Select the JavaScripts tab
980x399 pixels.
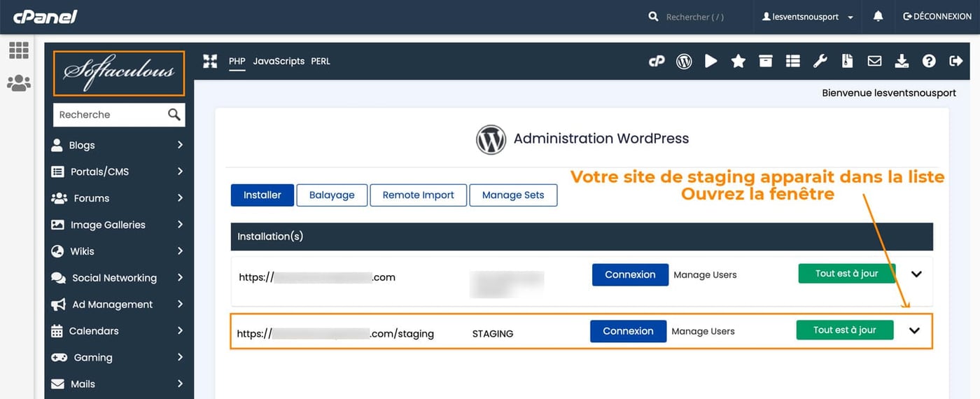(x=279, y=61)
